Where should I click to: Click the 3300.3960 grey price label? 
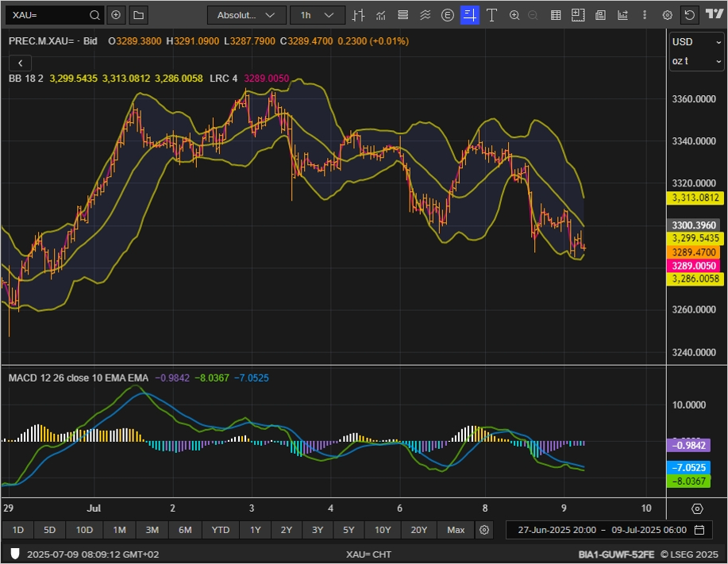(694, 225)
